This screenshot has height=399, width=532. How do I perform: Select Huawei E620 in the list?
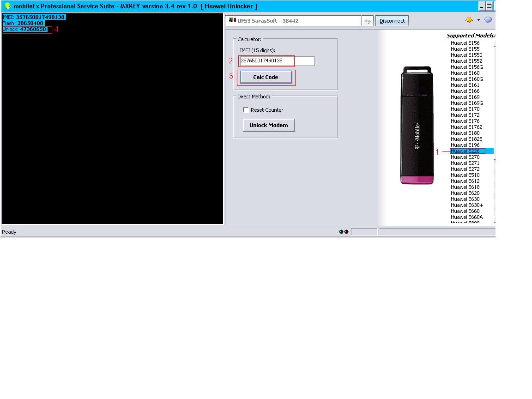click(x=465, y=193)
